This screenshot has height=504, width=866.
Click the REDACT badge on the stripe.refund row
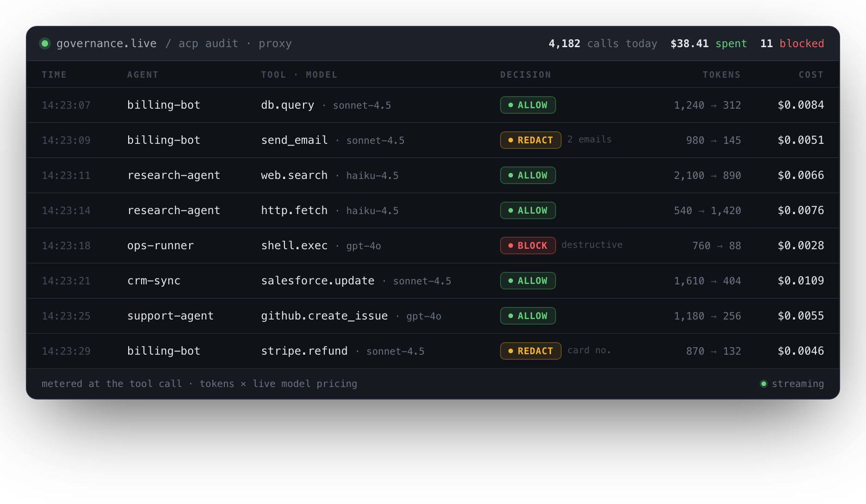(531, 351)
